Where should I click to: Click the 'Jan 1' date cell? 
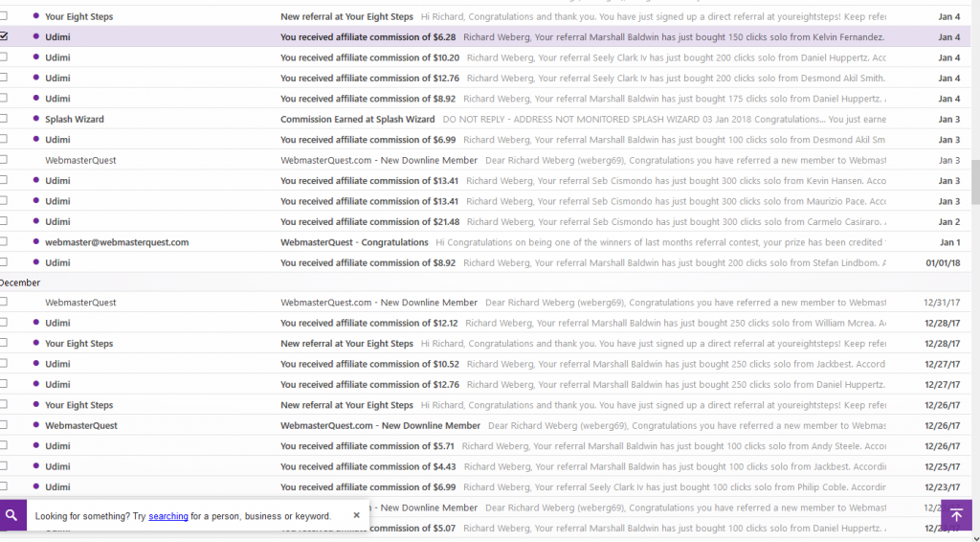click(x=950, y=242)
